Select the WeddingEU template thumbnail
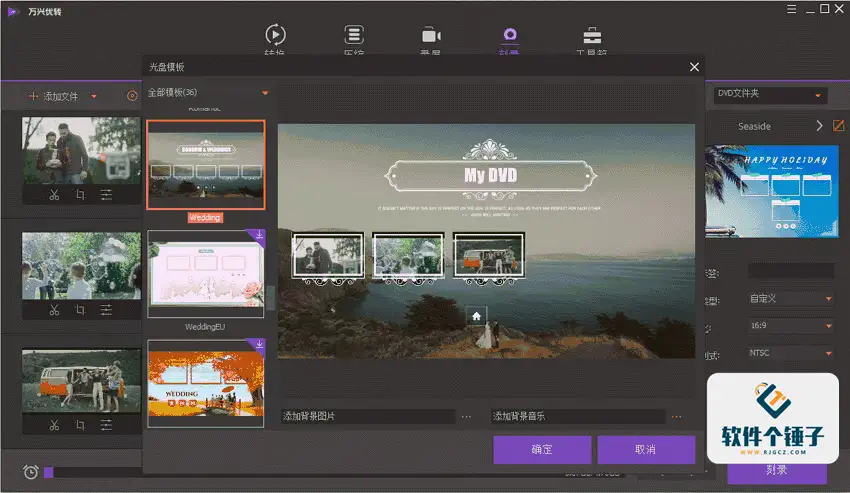Viewport: 850px width, 493px height. (x=206, y=274)
